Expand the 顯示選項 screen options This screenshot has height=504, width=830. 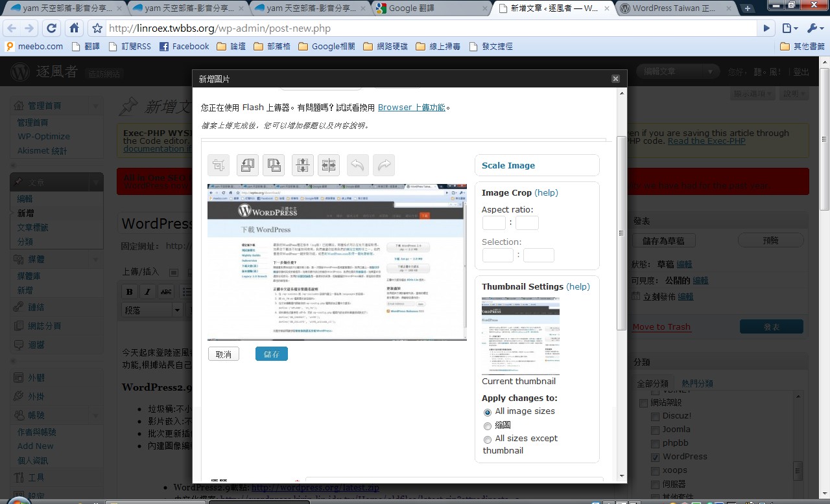click(x=754, y=94)
